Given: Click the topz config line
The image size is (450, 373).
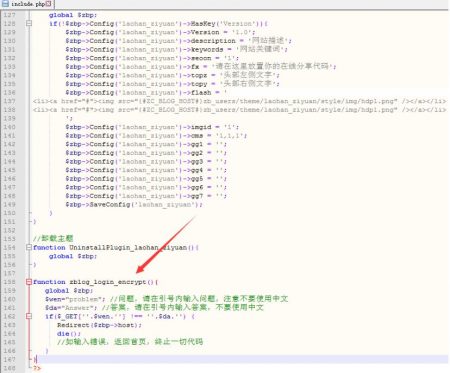Looking at the screenshot, I should [173, 75].
